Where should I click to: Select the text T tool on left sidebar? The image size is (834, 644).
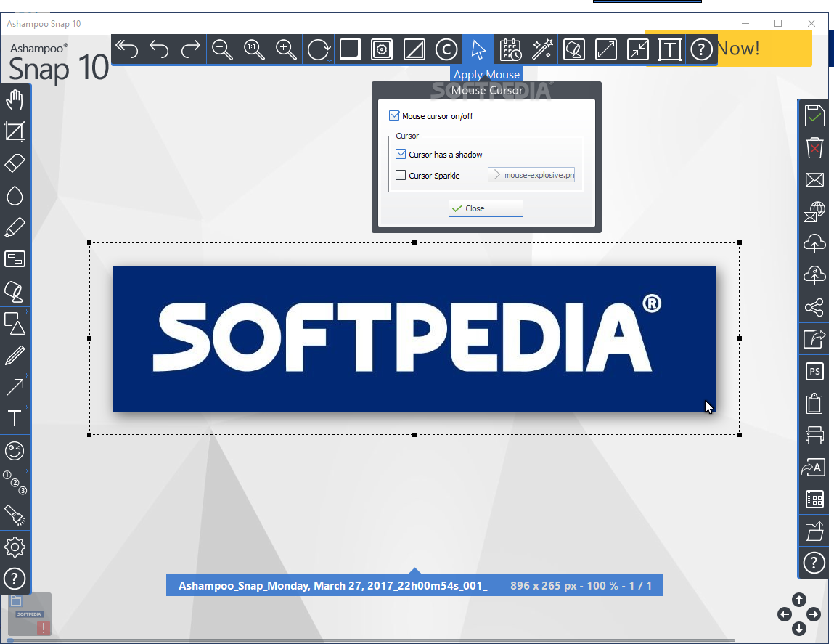click(x=15, y=418)
